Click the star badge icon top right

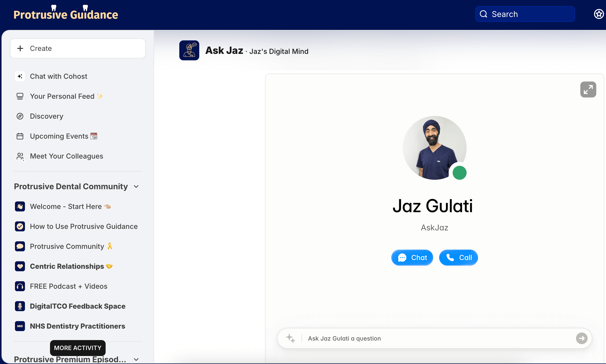coord(599,14)
